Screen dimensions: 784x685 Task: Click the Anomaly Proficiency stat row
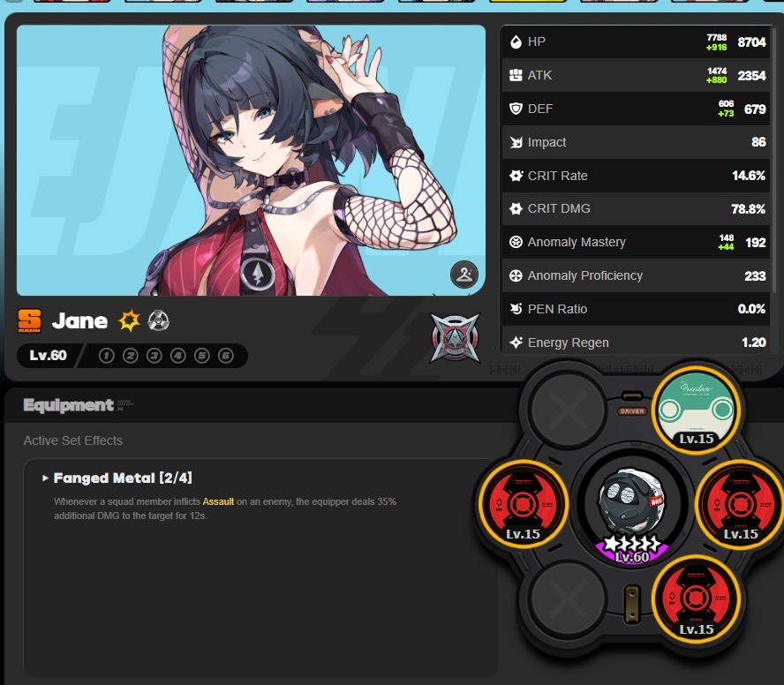[x=636, y=275]
